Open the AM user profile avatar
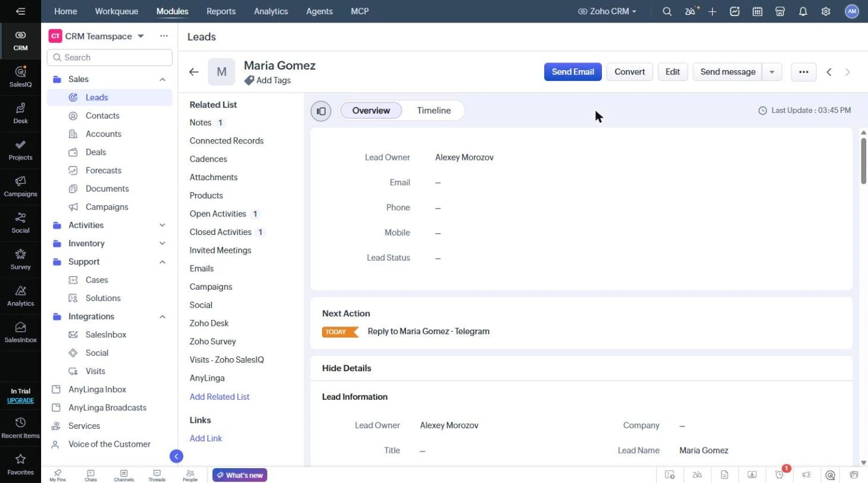 point(852,11)
